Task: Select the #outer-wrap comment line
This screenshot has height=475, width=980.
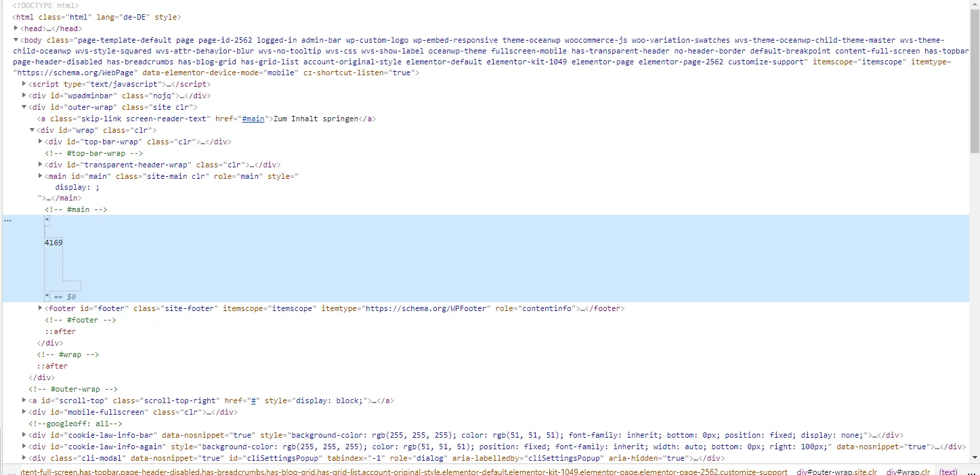Action: [73, 389]
